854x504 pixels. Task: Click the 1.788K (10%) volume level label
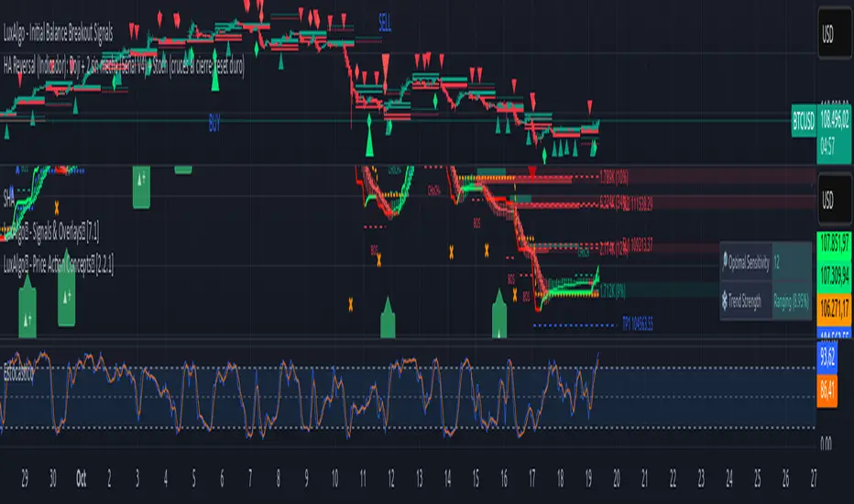(x=614, y=177)
